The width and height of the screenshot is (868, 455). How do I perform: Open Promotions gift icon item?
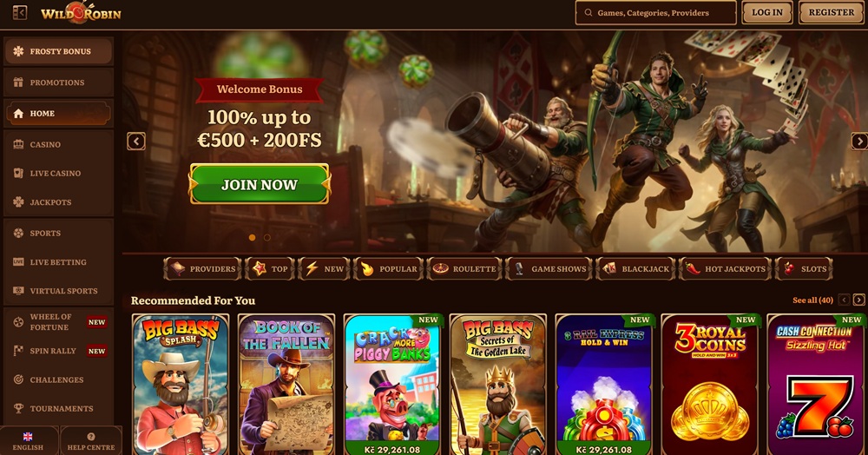pos(58,82)
